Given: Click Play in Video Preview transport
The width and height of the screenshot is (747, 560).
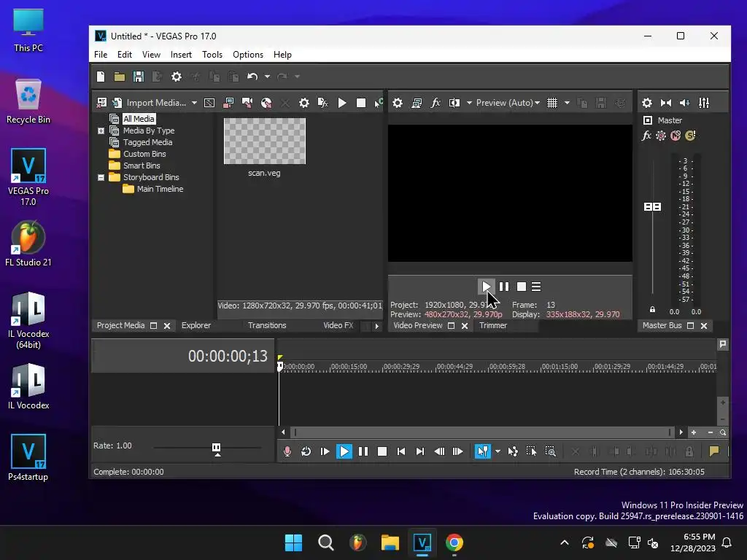Looking at the screenshot, I should click(486, 287).
